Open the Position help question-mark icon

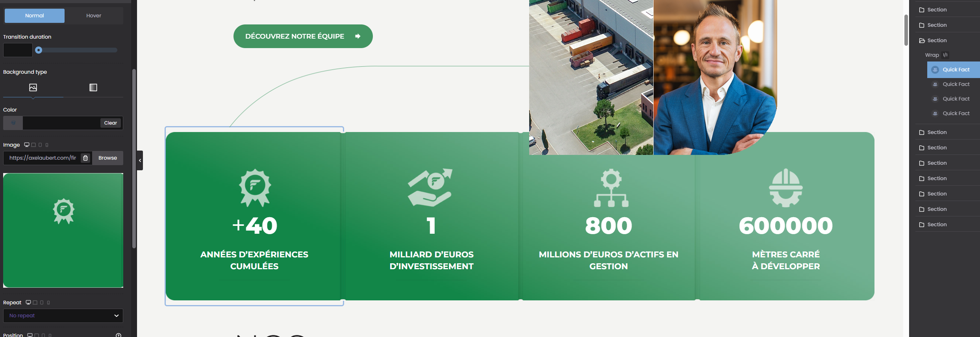(x=119, y=335)
